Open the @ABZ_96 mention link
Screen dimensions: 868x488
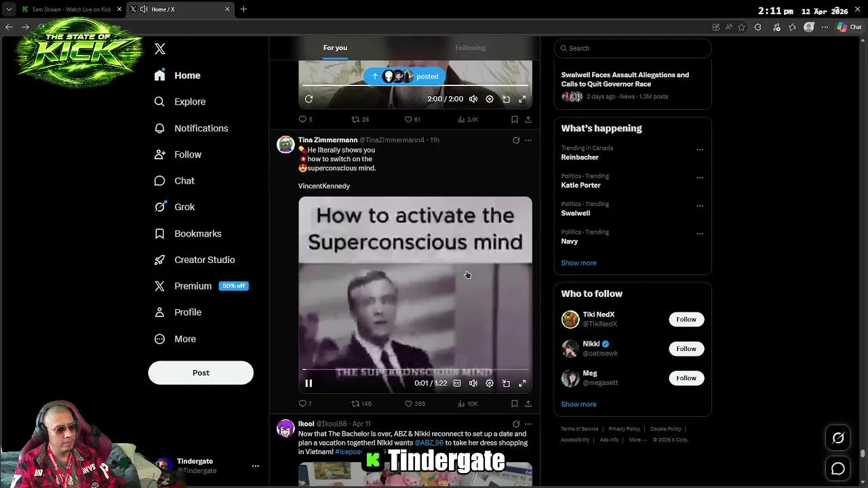coord(429,443)
